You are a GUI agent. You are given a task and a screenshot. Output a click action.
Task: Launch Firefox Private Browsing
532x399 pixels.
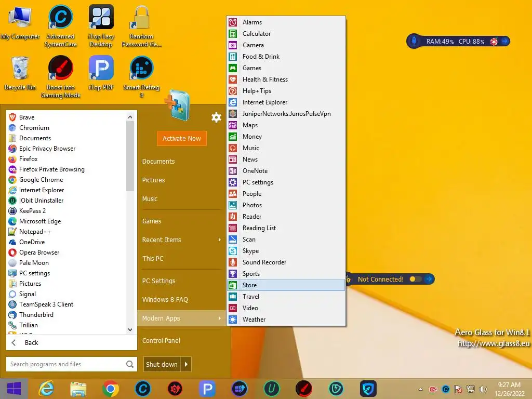[66, 169]
